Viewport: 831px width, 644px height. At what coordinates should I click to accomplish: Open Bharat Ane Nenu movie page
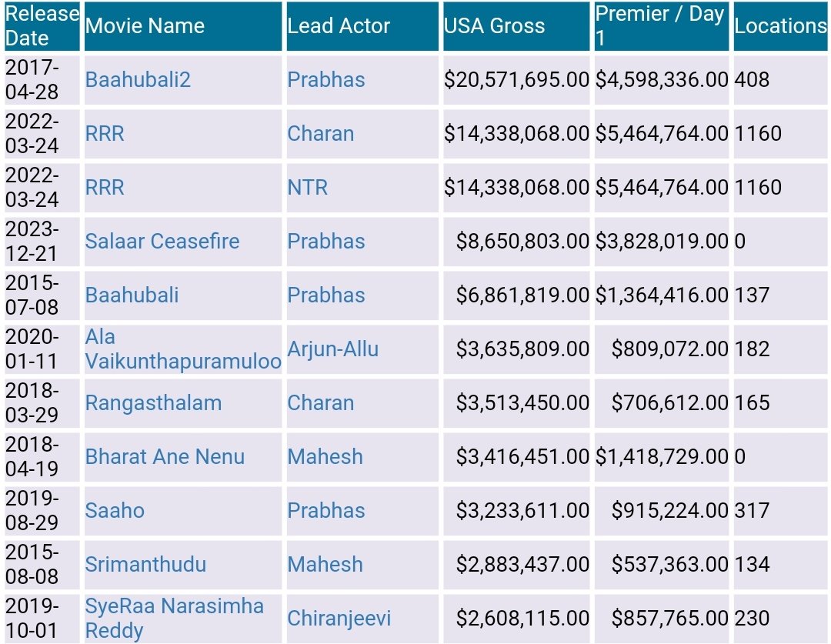[165, 456]
